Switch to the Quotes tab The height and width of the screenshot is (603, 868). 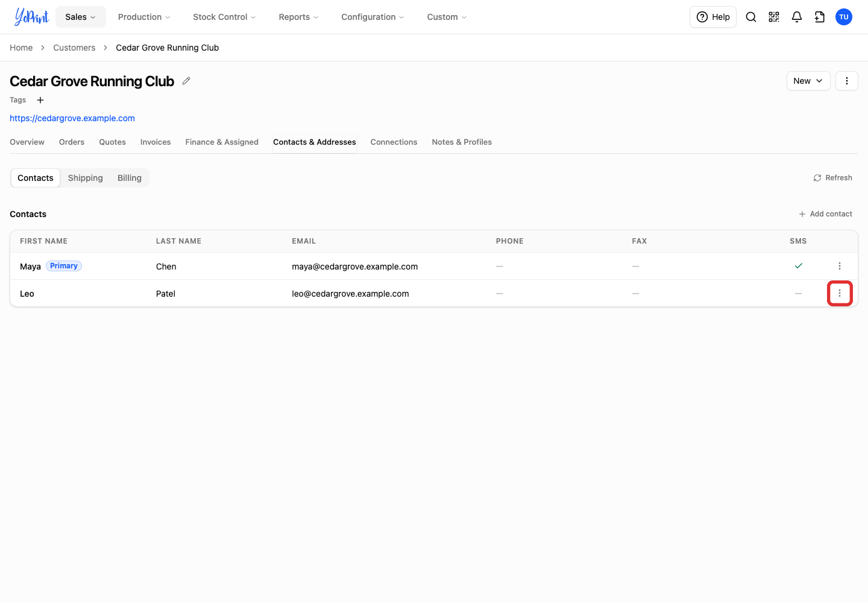click(x=113, y=142)
